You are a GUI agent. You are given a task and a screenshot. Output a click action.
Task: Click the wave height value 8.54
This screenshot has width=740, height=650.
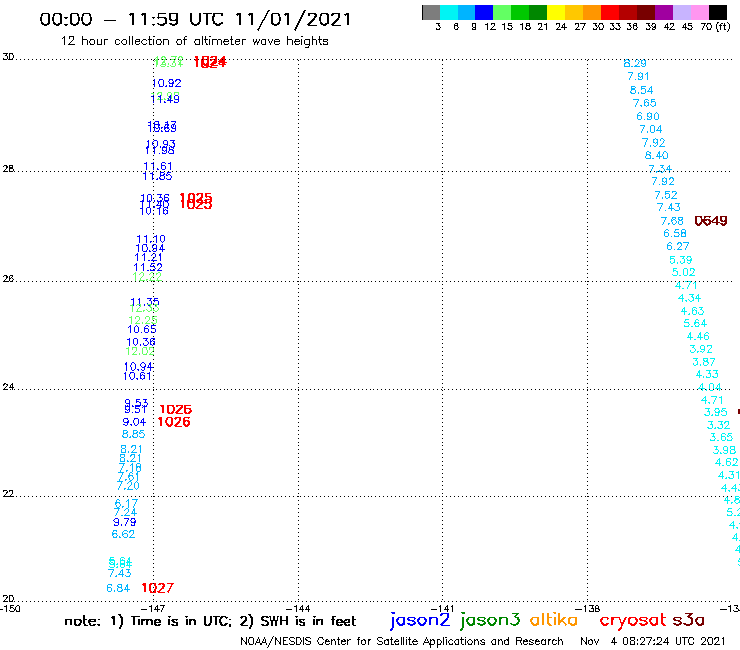click(x=641, y=90)
